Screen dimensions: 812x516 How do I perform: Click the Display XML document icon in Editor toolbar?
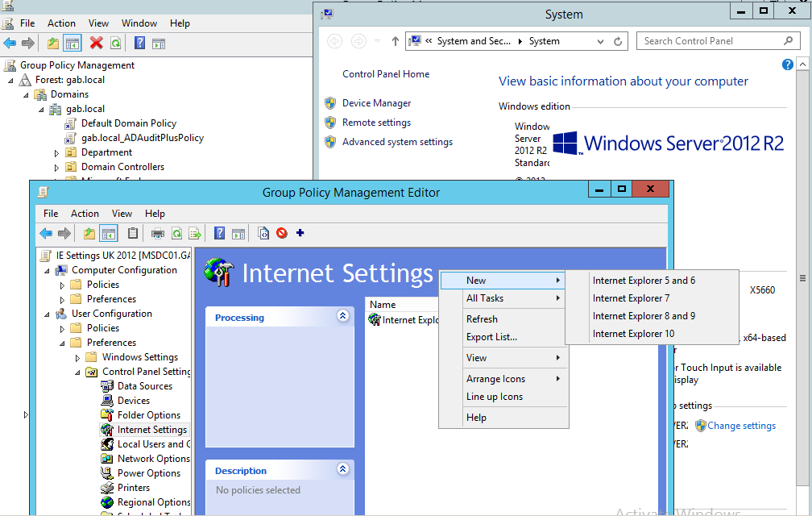pos(263,234)
